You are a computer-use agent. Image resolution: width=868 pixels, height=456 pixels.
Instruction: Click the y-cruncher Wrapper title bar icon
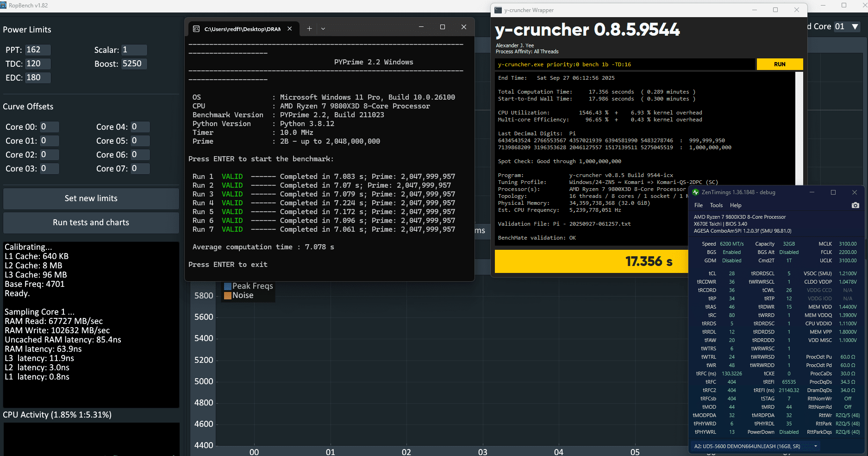click(498, 10)
